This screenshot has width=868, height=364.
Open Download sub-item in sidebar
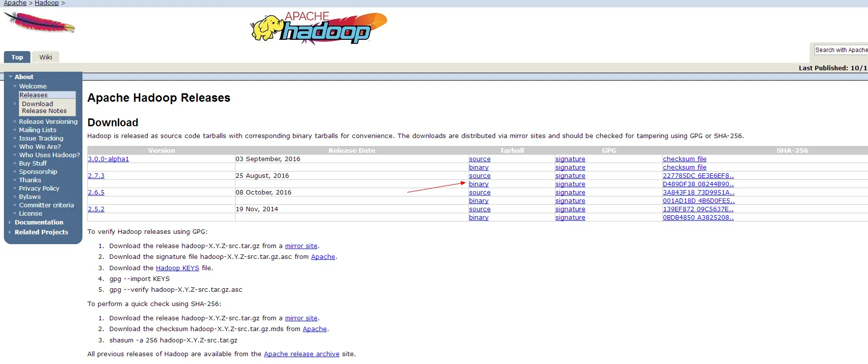click(37, 104)
